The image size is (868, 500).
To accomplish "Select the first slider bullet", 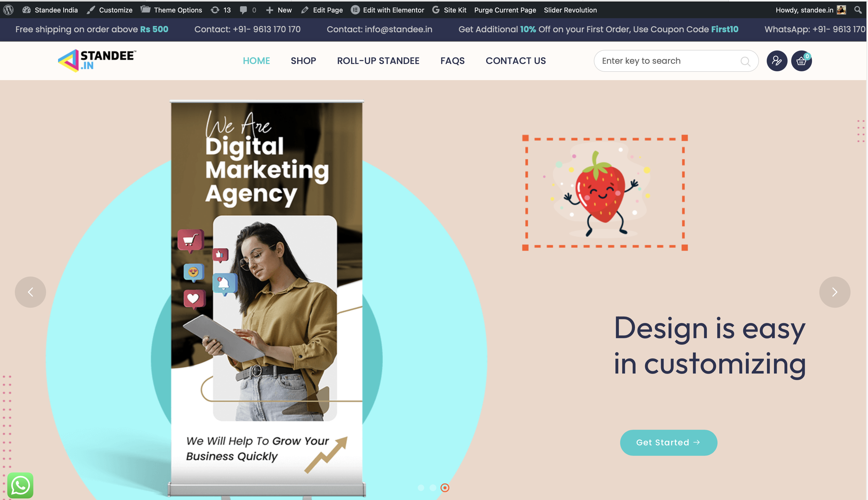I will point(421,488).
